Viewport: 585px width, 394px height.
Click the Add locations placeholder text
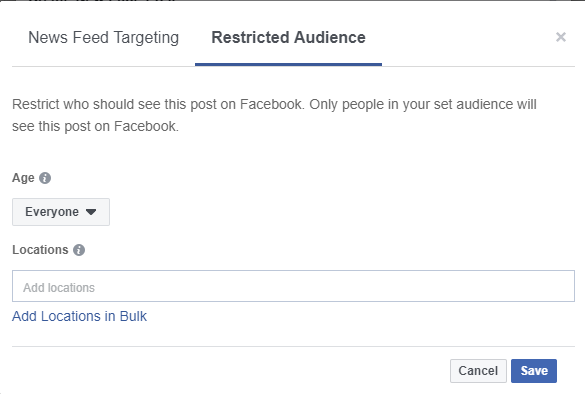coord(59,288)
